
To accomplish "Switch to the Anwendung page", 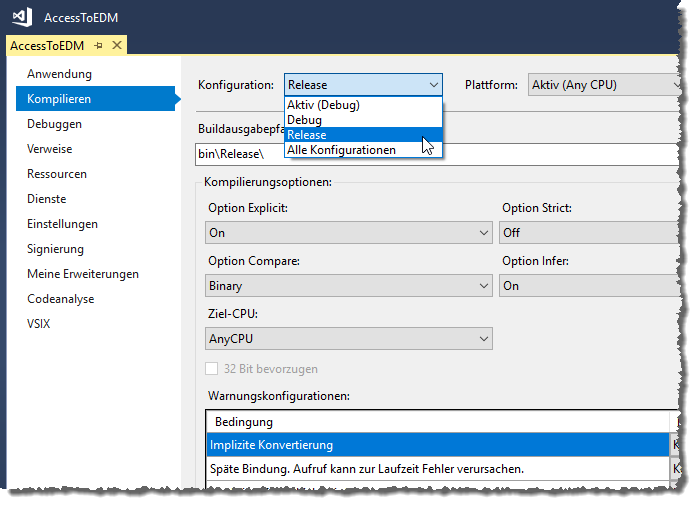I will click(59, 74).
